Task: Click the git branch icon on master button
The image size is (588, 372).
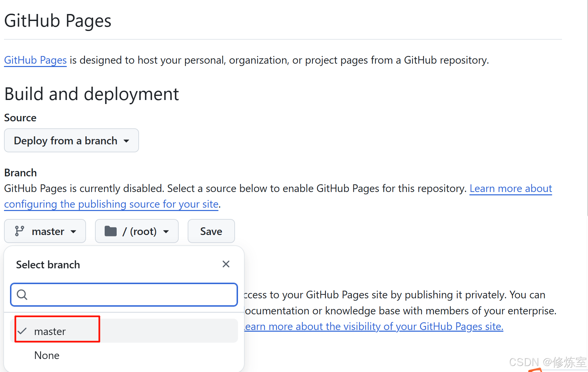Action: (x=20, y=231)
